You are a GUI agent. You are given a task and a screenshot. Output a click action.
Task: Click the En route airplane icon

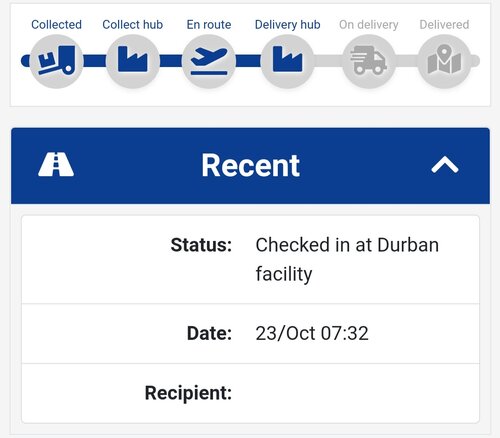point(209,61)
